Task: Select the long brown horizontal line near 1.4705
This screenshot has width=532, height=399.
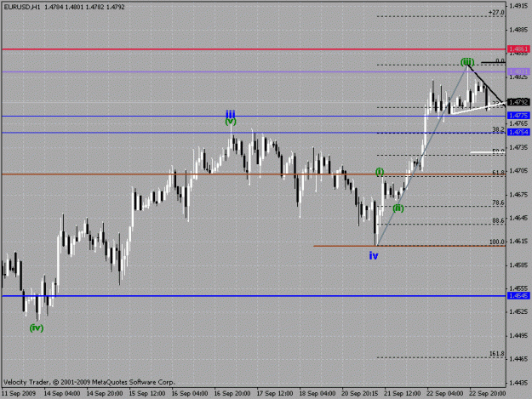Action: click(254, 174)
